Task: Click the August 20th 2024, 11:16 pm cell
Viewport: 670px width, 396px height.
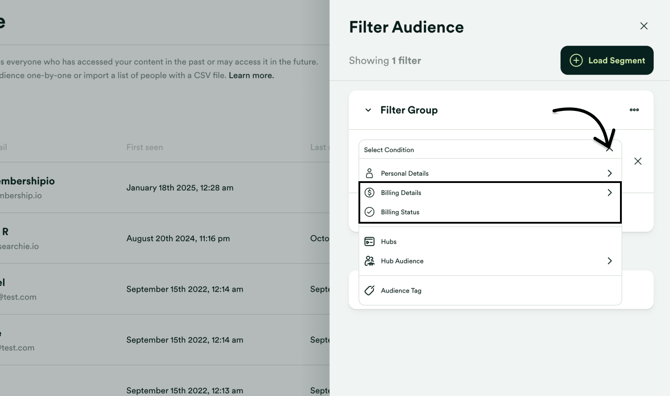Action: pyautogui.click(x=178, y=238)
